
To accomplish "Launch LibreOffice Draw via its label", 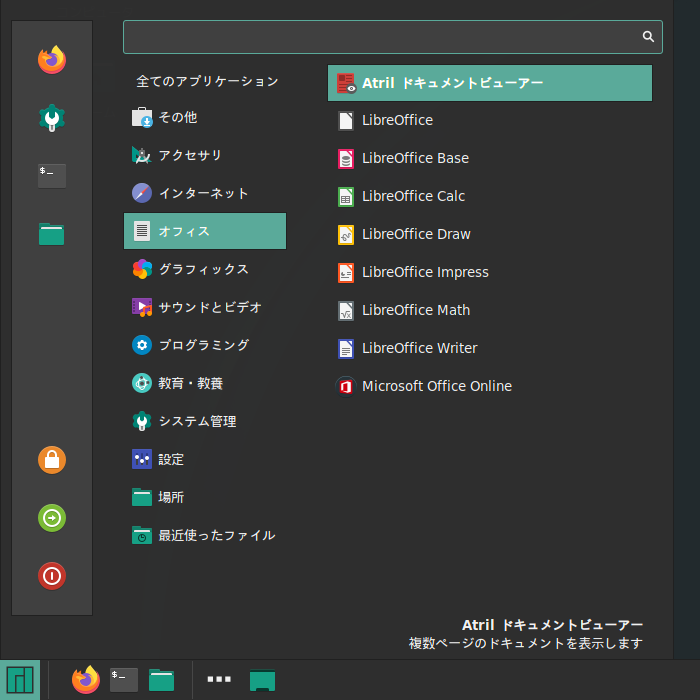I will coord(416,234).
